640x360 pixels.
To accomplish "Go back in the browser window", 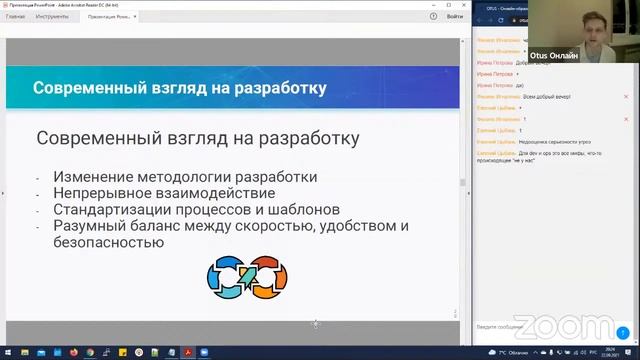I will pos(480,20).
